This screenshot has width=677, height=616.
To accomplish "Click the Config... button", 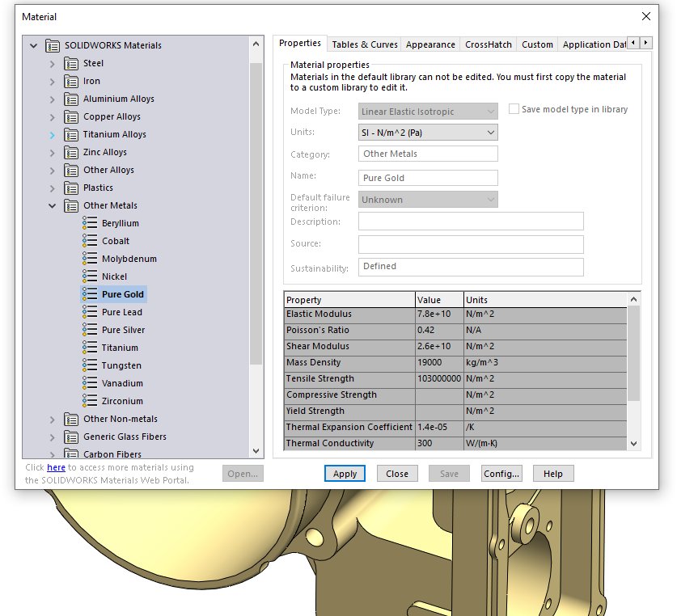I will coord(501,474).
